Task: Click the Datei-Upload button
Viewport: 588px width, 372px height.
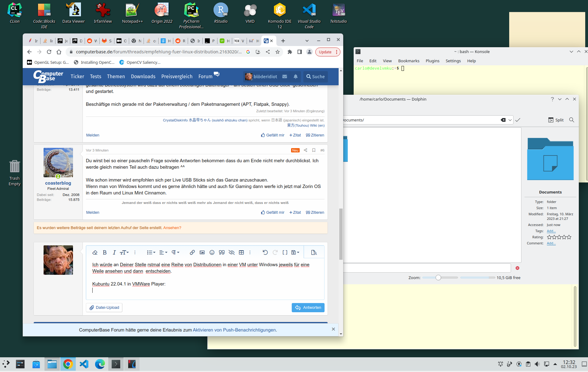Action: (104, 308)
